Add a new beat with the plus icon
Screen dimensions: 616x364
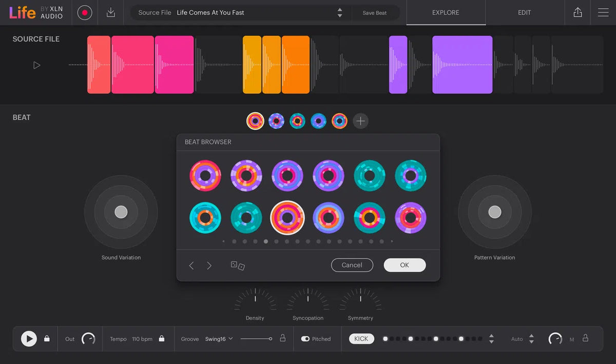[360, 120]
